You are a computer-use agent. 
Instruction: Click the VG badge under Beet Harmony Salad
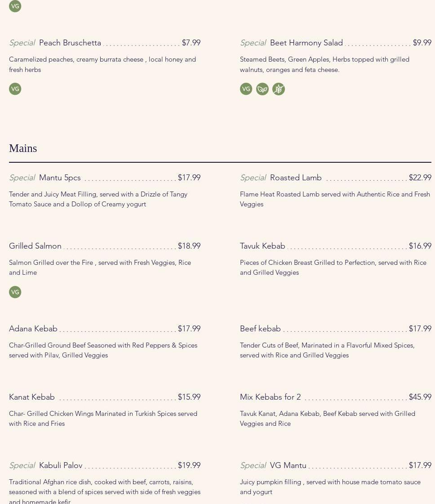pyautogui.click(x=246, y=89)
